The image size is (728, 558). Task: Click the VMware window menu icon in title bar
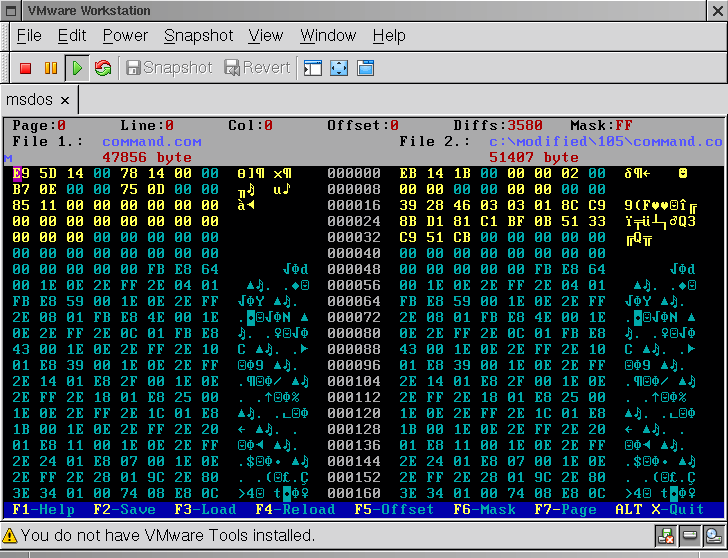pyautogui.click(x=11, y=11)
